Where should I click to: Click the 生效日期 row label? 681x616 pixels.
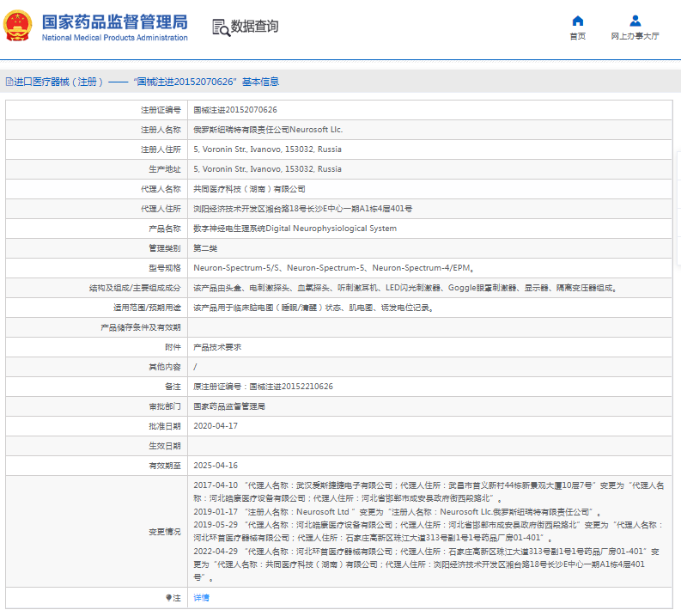pyautogui.click(x=165, y=446)
